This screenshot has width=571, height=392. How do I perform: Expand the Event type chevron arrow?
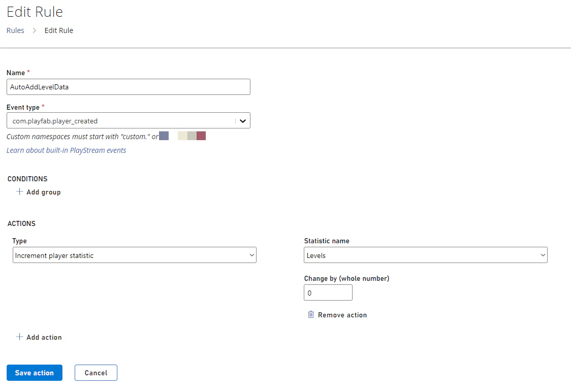pos(243,121)
